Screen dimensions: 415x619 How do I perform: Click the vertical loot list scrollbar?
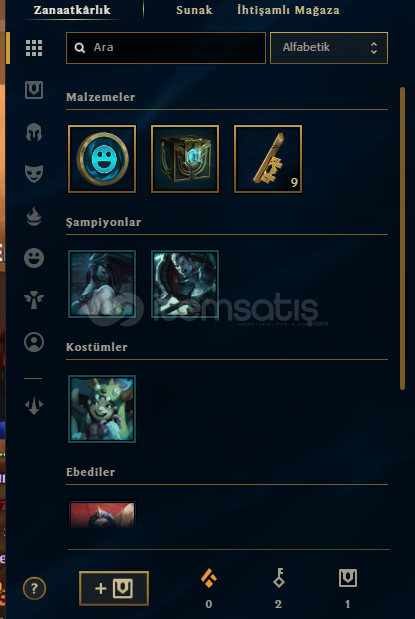[x=402, y=238]
